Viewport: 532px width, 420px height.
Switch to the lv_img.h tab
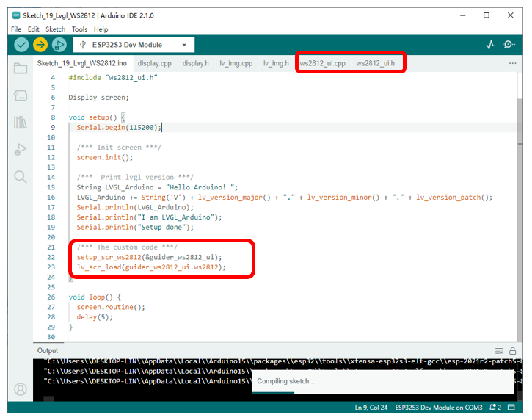coord(276,63)
